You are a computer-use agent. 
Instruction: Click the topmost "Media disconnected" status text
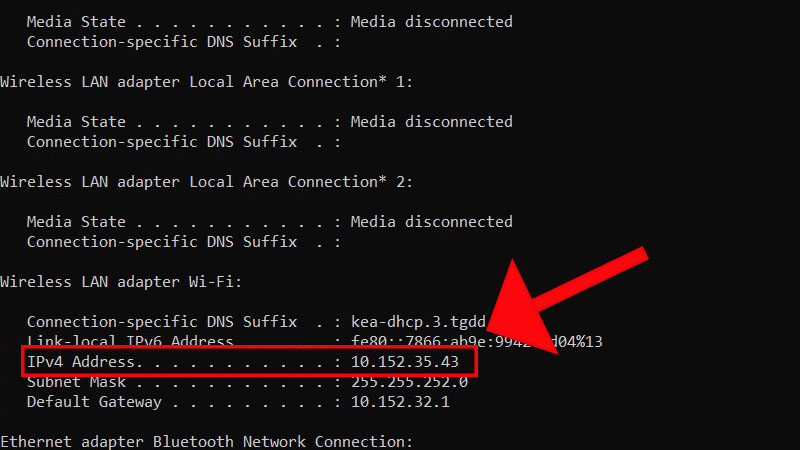coord(431,21)
